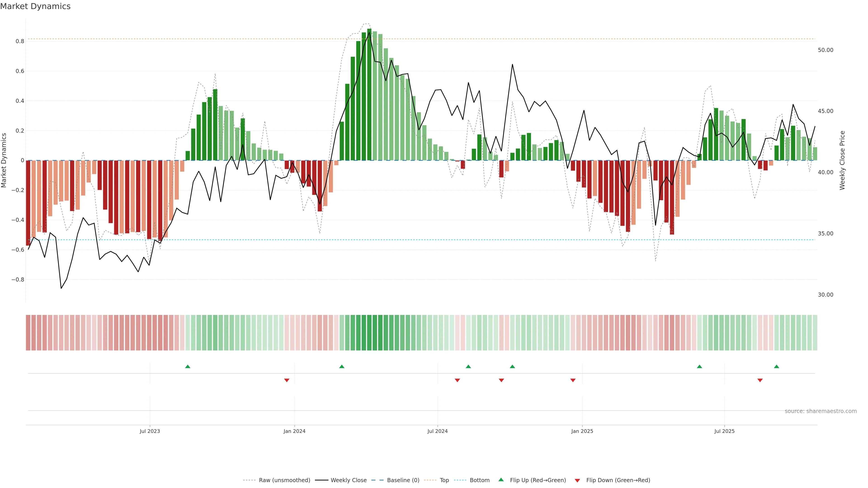Click the red flip-down marker just before Jan 2025
The width and height of the screenshot is (868, 488).
pos(573,380)
